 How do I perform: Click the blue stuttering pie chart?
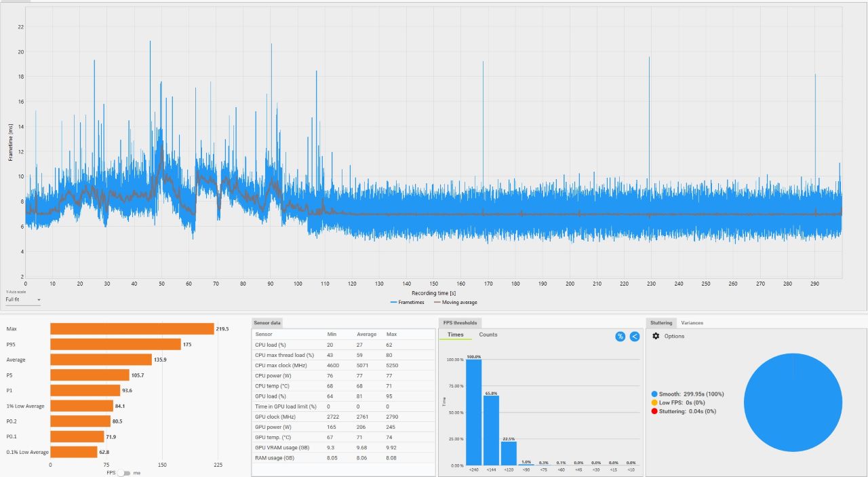click(x=793, y=402)
